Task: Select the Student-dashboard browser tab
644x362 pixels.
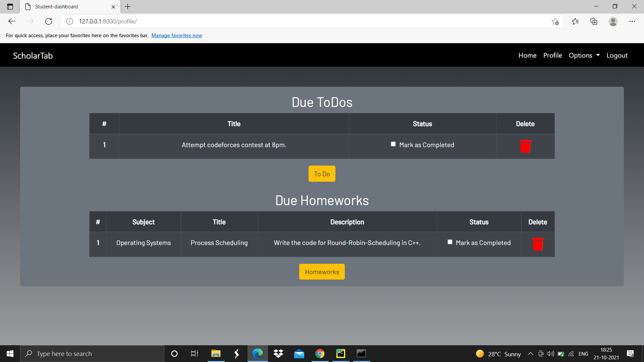Action: [67, 7]
